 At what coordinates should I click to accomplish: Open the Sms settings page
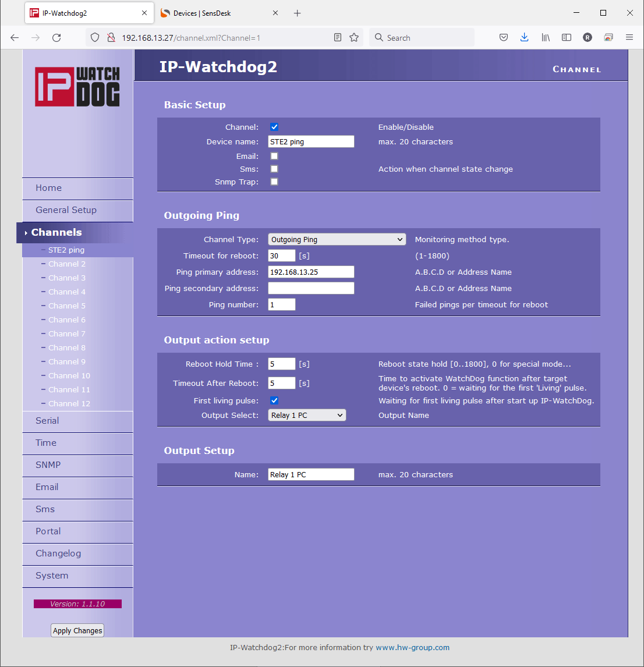pos(78,510)
